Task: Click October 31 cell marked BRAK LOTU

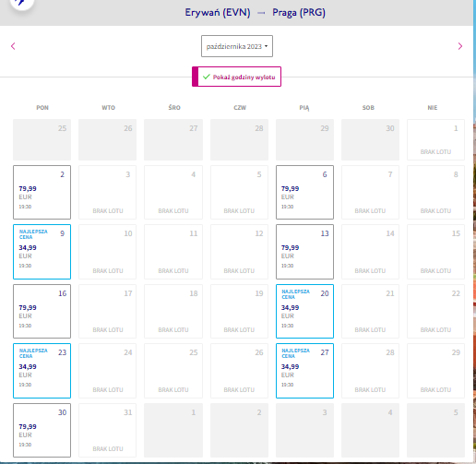Action: [x=107, y=430]
